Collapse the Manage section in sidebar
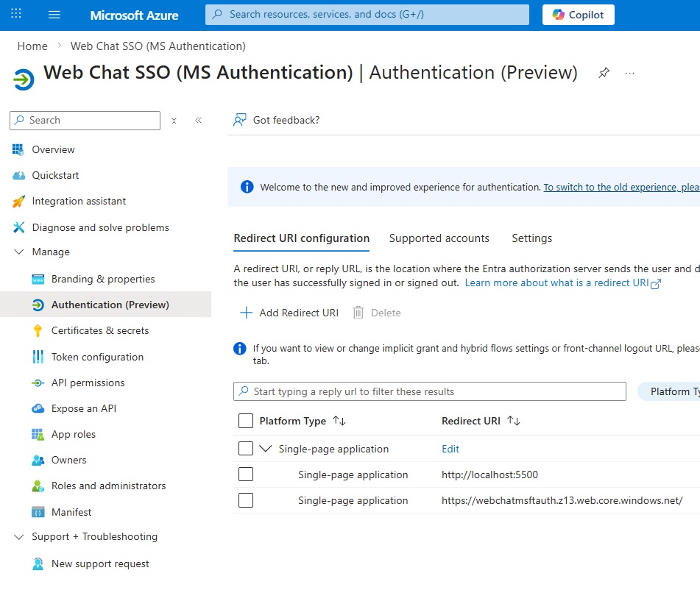Viewport: 700px width, 590px height. 19,252
